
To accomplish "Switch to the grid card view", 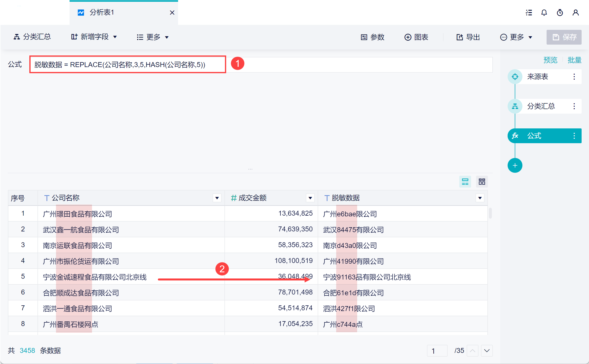I will pyautogui.click(x=482, y=182).
